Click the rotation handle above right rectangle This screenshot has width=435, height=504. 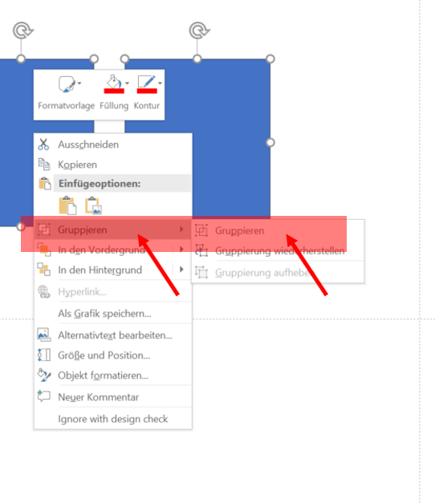click(x=199, y=30)
